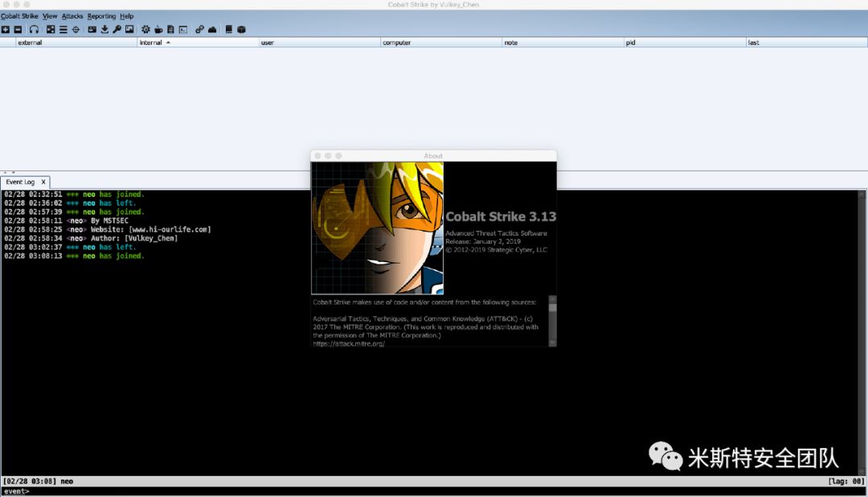
Task: Close the About dialog window
Action: (x=317, y=156)
